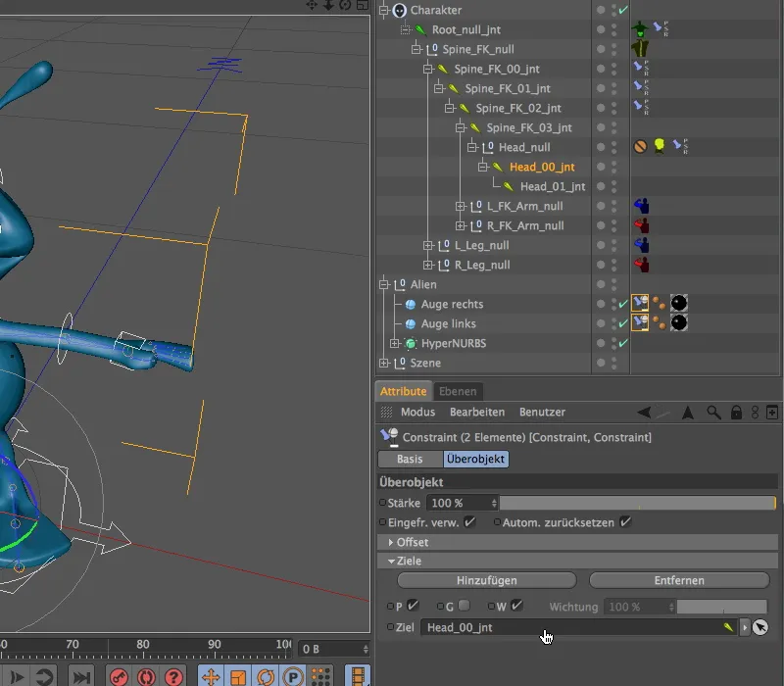
Task: Toggle the autokeying button in the transport bar
Action: coord(146,676)
